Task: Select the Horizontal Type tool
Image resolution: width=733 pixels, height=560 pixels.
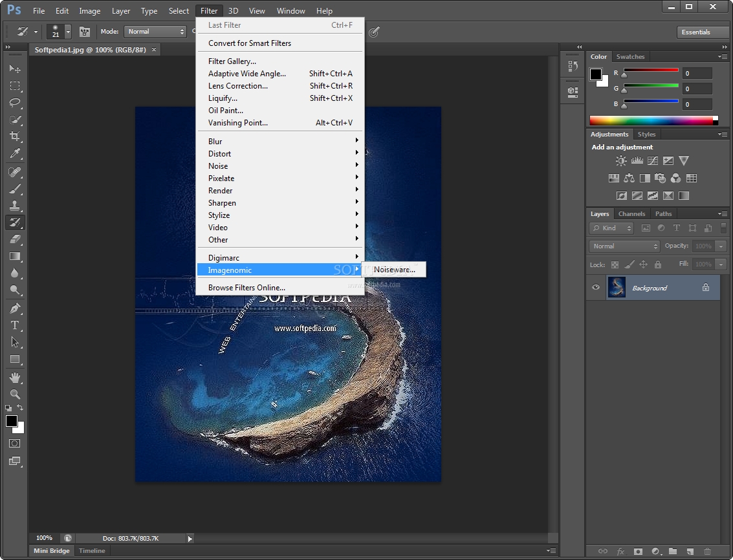Action: (15, 325)
